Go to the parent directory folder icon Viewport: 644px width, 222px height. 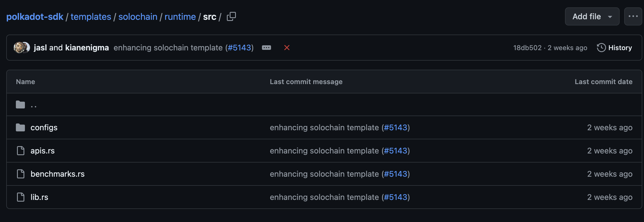(x=20, y=104)
